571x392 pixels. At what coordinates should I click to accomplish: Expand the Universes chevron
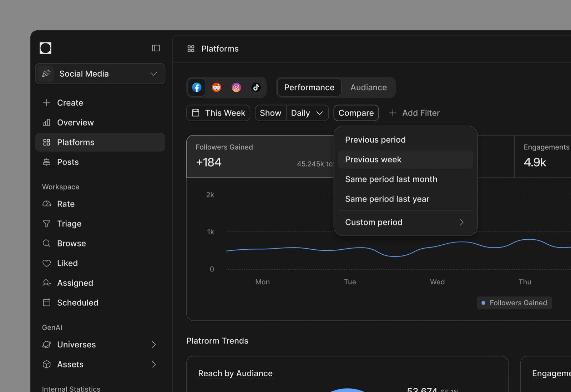[154, 345]
